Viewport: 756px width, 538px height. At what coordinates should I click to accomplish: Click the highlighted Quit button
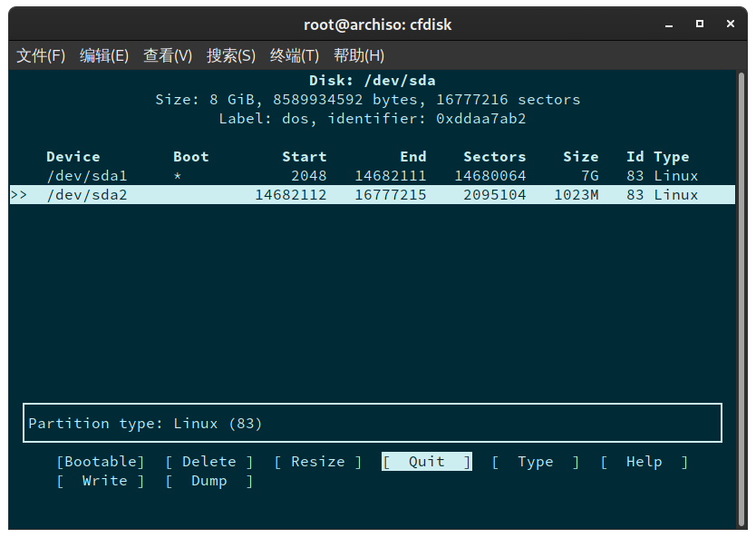click(426, 462)
